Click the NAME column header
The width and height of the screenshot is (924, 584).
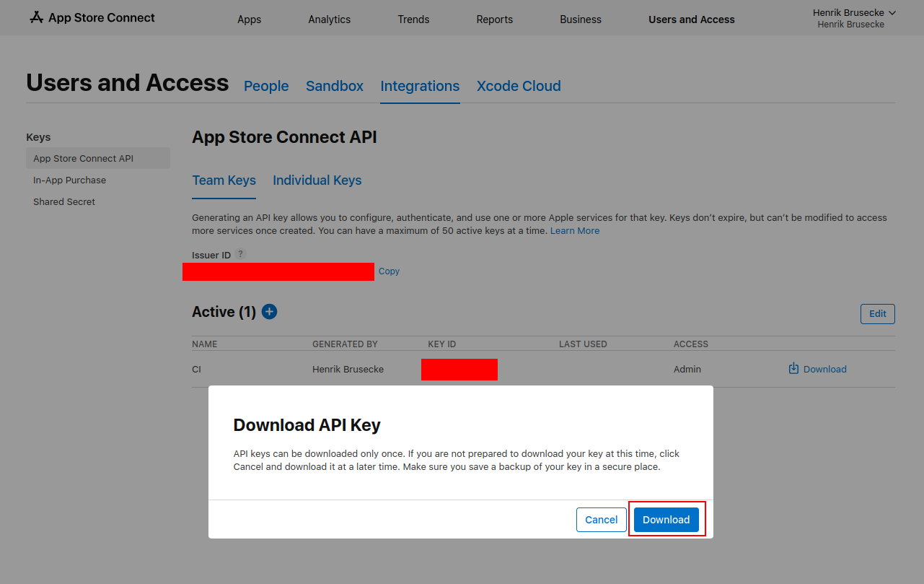(x=204, y=344)
